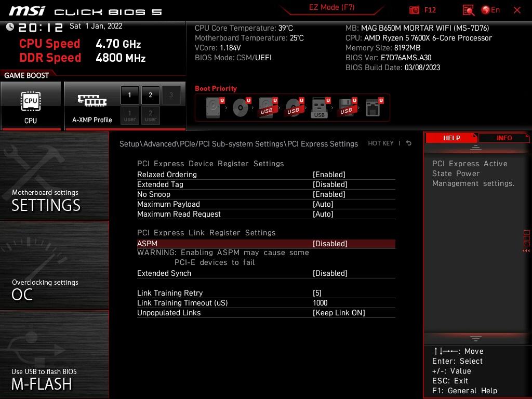The image size is (532, 399).
Task: Toggle the CPU Game Boost button
Action: pyautogui.click(x=31, y=105)
